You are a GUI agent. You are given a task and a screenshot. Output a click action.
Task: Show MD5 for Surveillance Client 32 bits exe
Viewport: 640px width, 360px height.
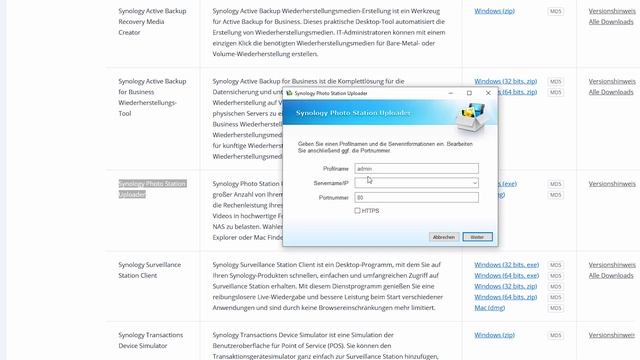(x=556, y=265)
